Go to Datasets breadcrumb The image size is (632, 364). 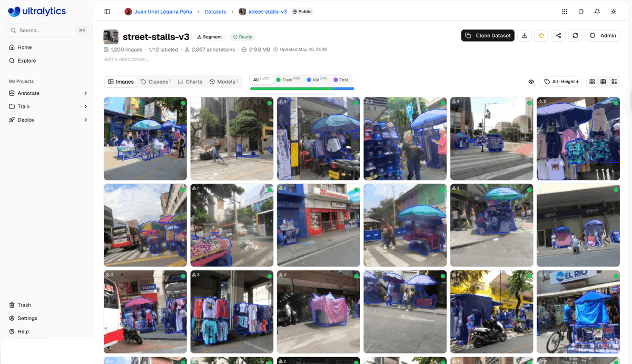click(215, 12)
